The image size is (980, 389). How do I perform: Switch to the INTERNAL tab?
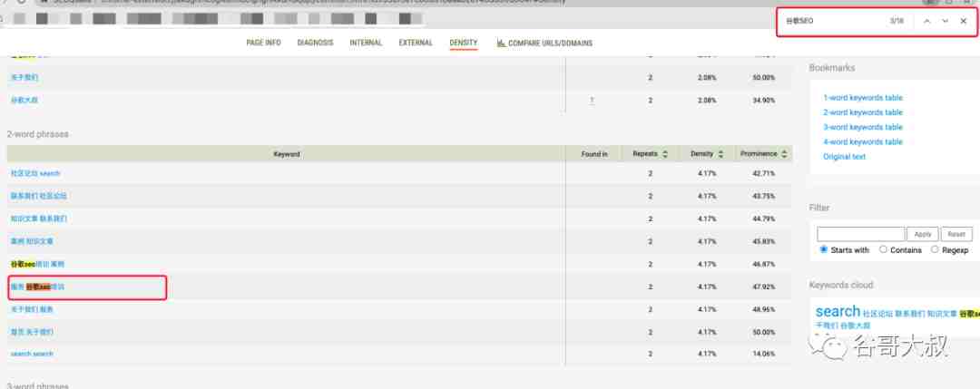(366, 44)
